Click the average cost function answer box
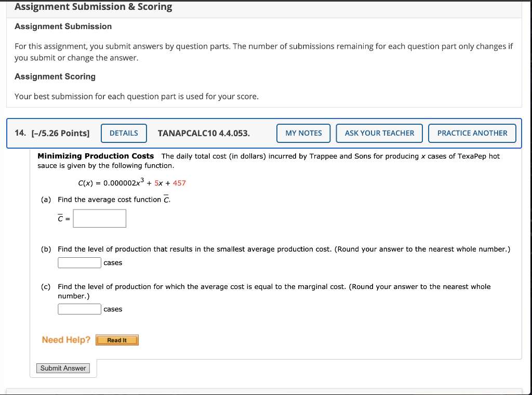This screenshot has width=532, height=395. click(x=99, y=218)
